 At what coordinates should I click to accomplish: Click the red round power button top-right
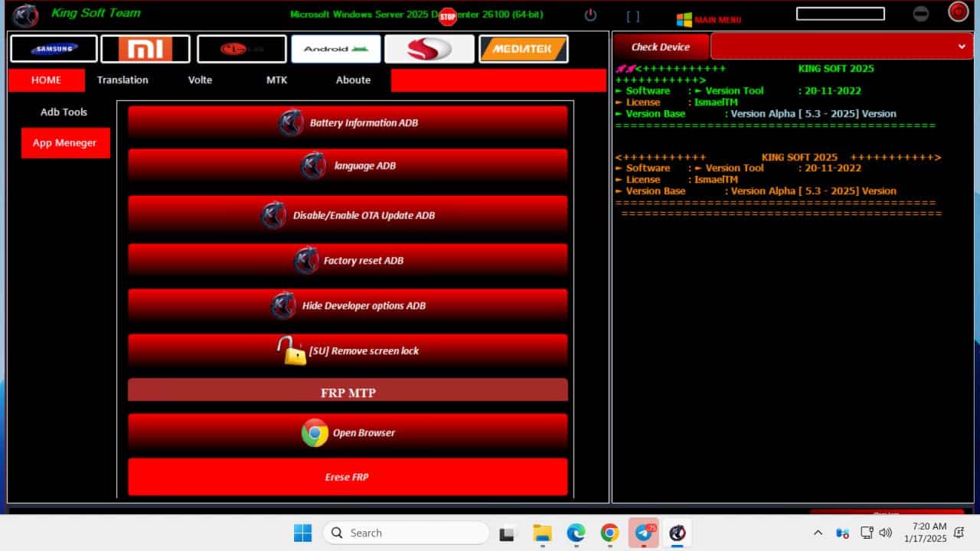tap(958, 11)
